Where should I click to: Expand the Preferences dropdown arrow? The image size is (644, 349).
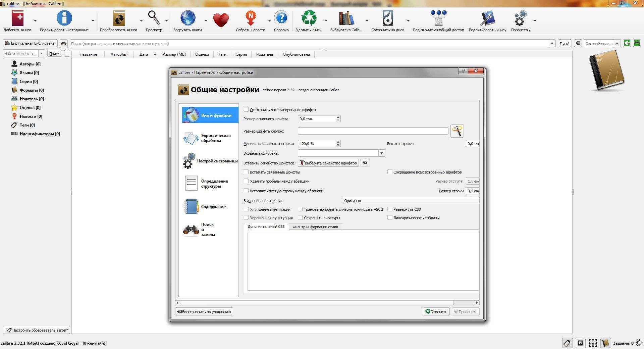pyautogui.click(x=535, y=20)
